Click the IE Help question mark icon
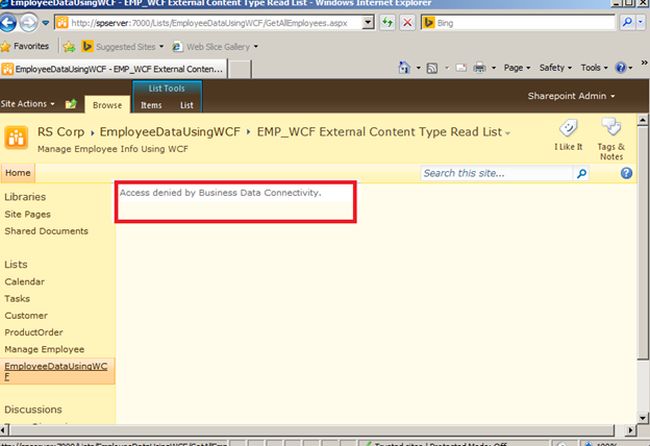This screenshot has height=446, width=650. click(x=621, y=68)
